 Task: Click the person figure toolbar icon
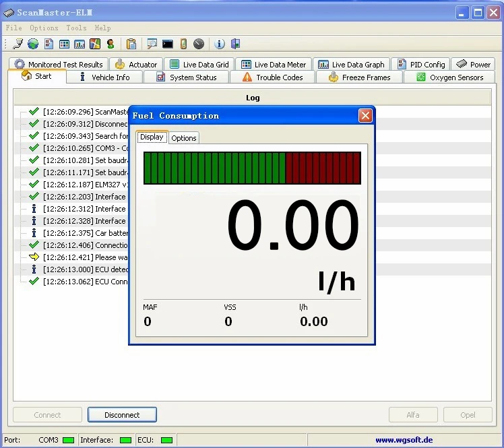click(111, 44)
